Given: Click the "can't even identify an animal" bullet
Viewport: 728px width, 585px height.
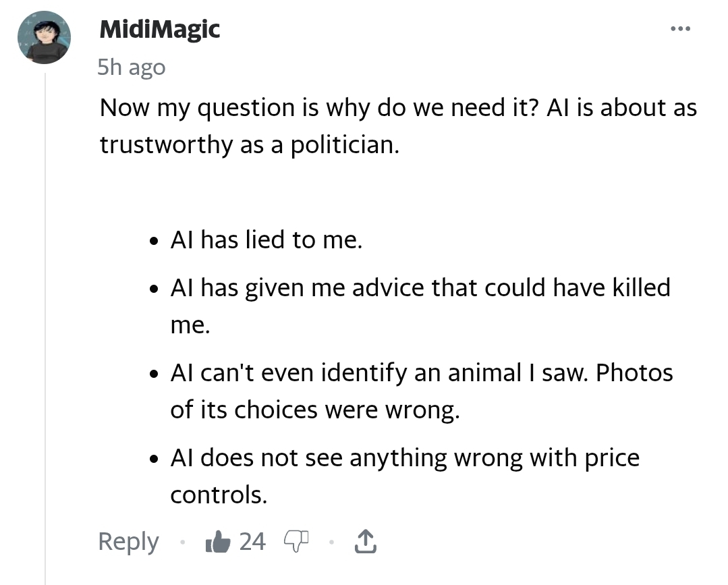Looking at the screenshot, I should click(x=422, y=373).
